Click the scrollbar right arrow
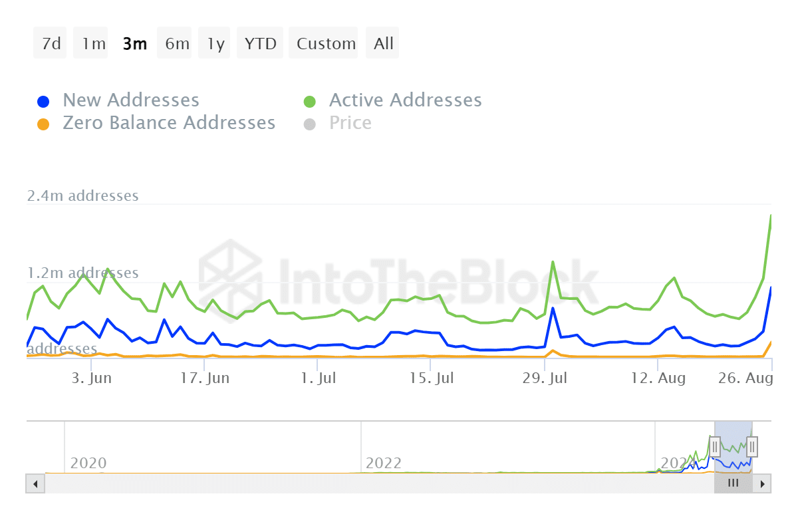 pos(763,483)
